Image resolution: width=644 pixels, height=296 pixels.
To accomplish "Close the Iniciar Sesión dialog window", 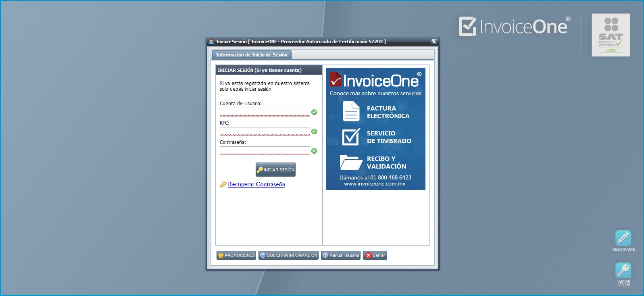I will point(434,42).
